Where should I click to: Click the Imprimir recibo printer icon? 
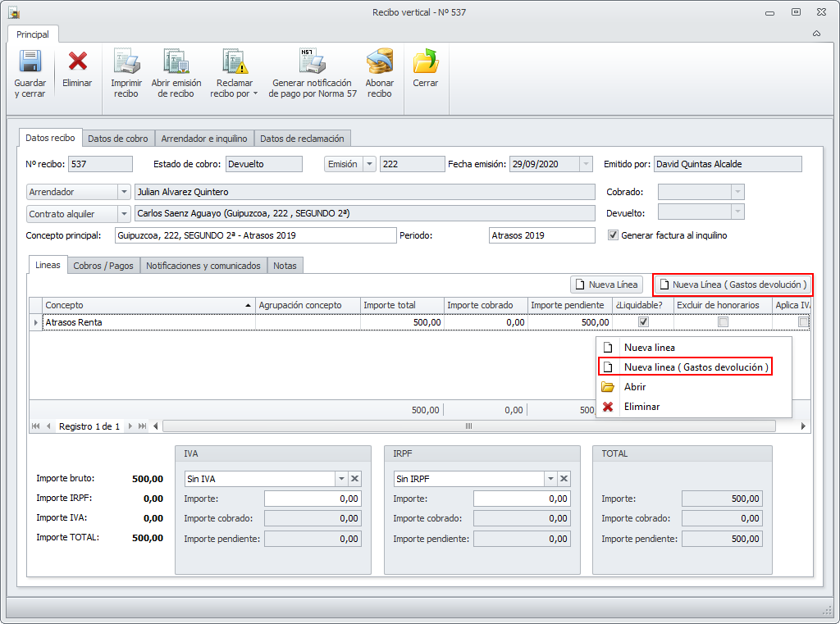(x=126, y=63)
